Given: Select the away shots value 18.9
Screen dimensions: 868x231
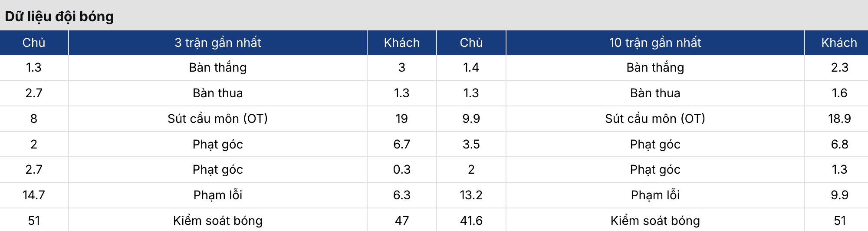Looking at the screenshot, I should pos(839,119).
